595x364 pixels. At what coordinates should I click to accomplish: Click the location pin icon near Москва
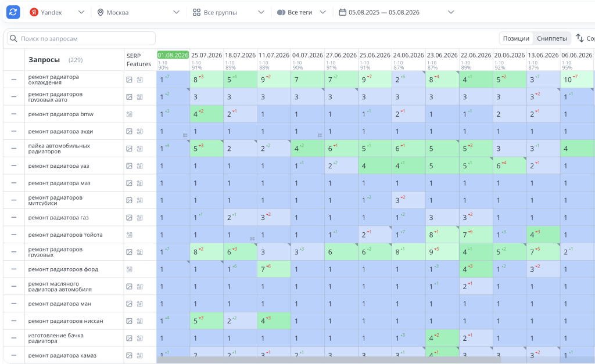click(101, 13)
